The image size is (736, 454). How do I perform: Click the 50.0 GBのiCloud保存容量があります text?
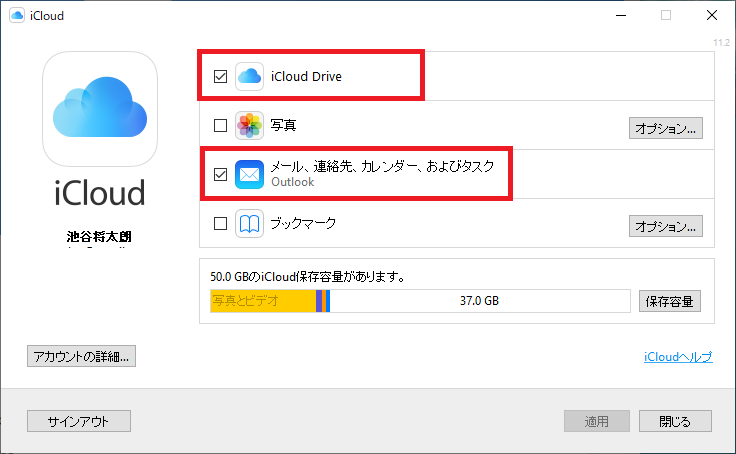(308, 277)
